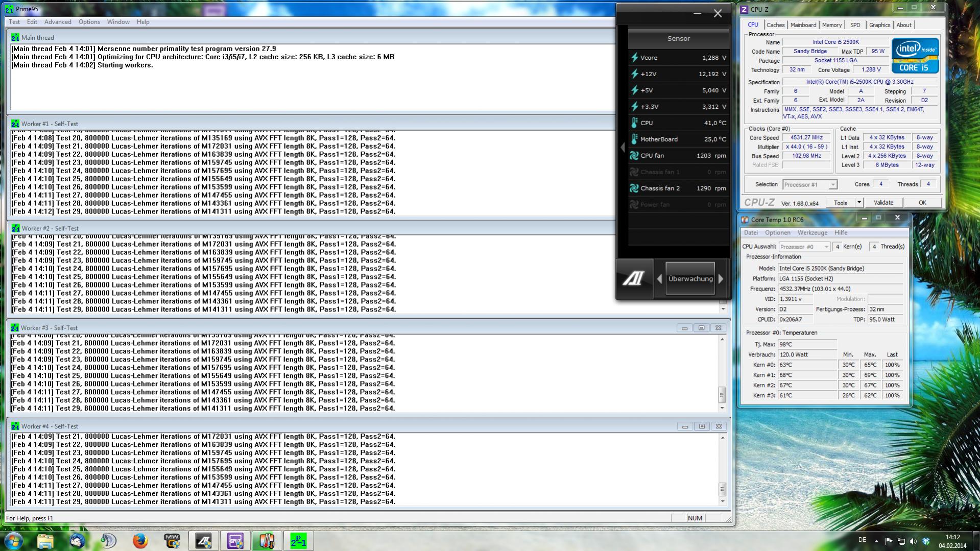This screenshot has width=980, height=551.
Task: Click the Prime95 icon in the Main thread title
Action: 15,37
